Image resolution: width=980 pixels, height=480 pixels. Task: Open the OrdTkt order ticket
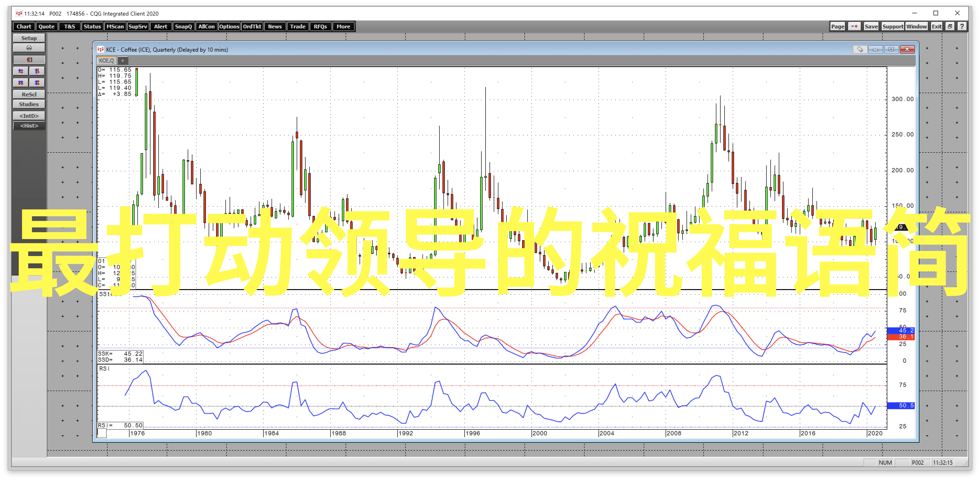pyautogui.click(x=252, y=26)
